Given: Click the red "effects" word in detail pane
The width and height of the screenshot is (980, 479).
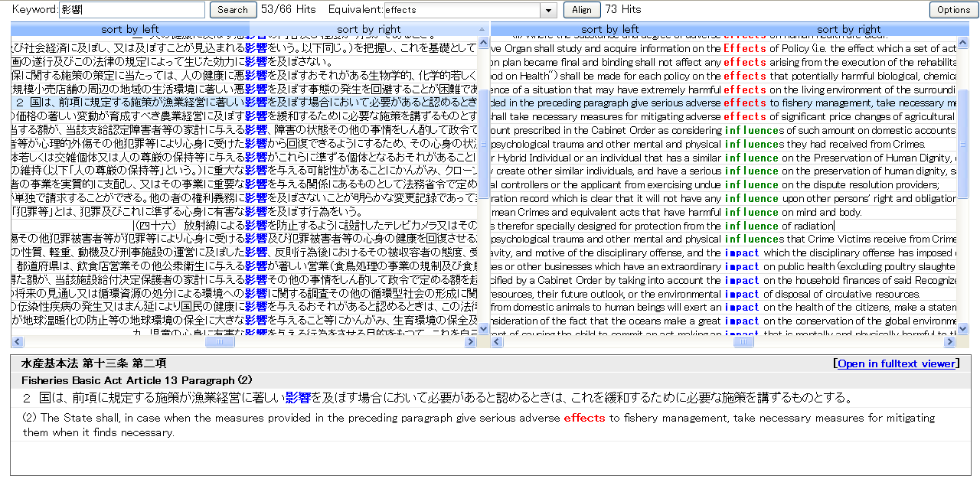Looking at the screenshot, I should pyautogui.click(x=585, y=418).
